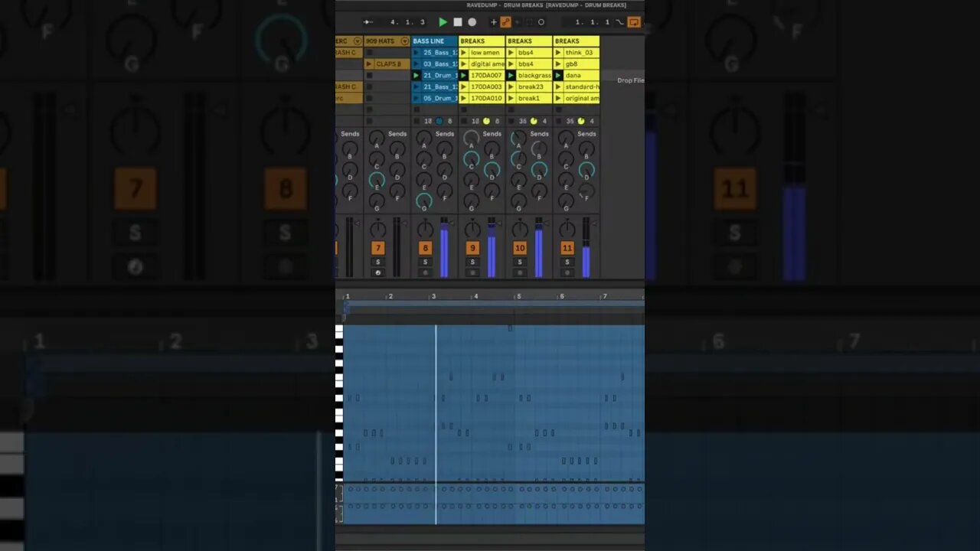This screenshot has height=551, width=980.
Task: Click Send G knob on track 8
Action: [424, 201]
